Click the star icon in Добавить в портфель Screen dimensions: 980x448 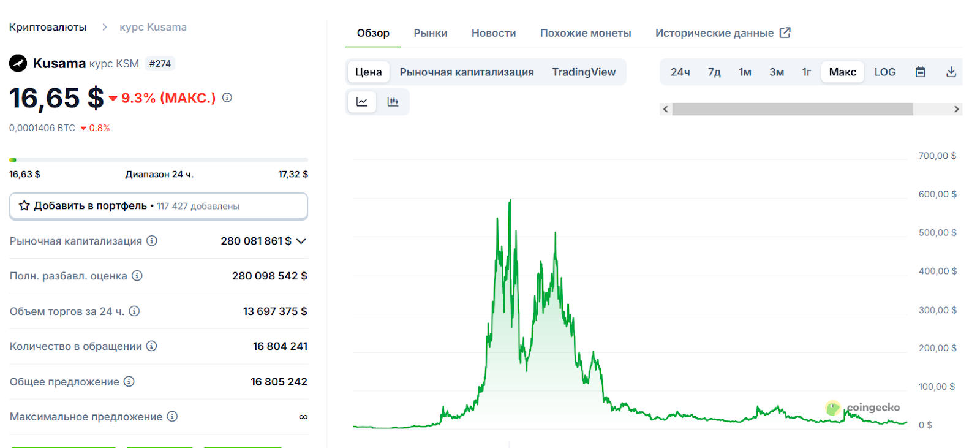tap(24, 205)
